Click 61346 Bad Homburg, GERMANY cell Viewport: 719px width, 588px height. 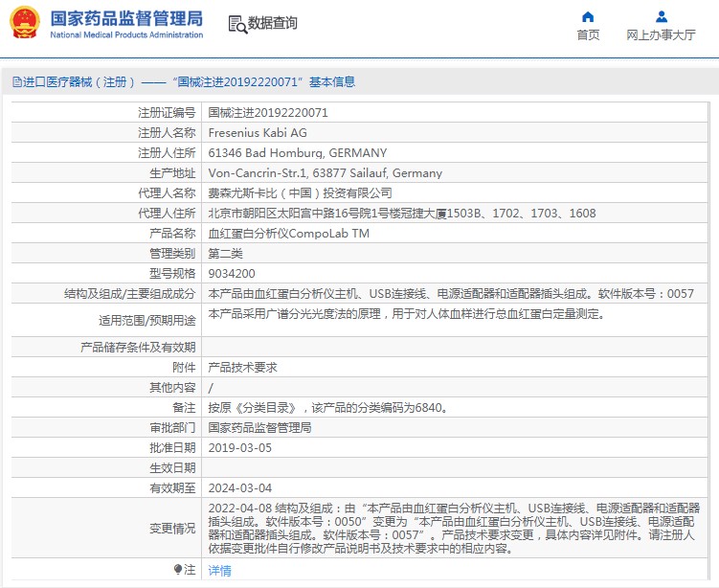tap(455, 153)
